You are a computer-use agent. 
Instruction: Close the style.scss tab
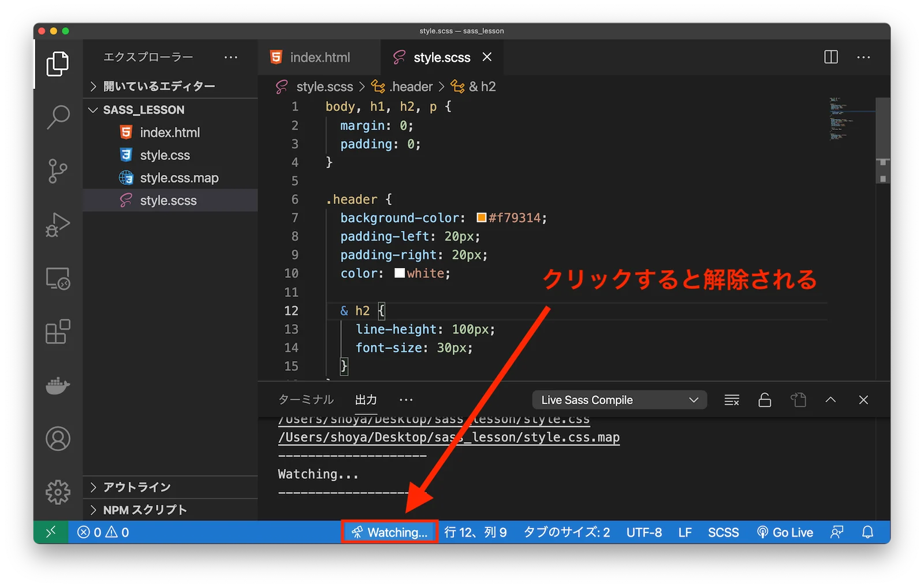487,57
